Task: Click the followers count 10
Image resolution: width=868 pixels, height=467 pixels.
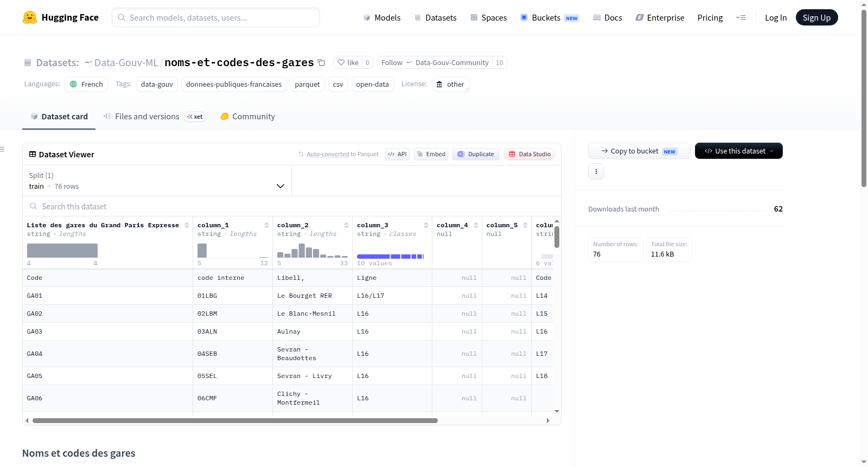Action: tap(500, 62)
